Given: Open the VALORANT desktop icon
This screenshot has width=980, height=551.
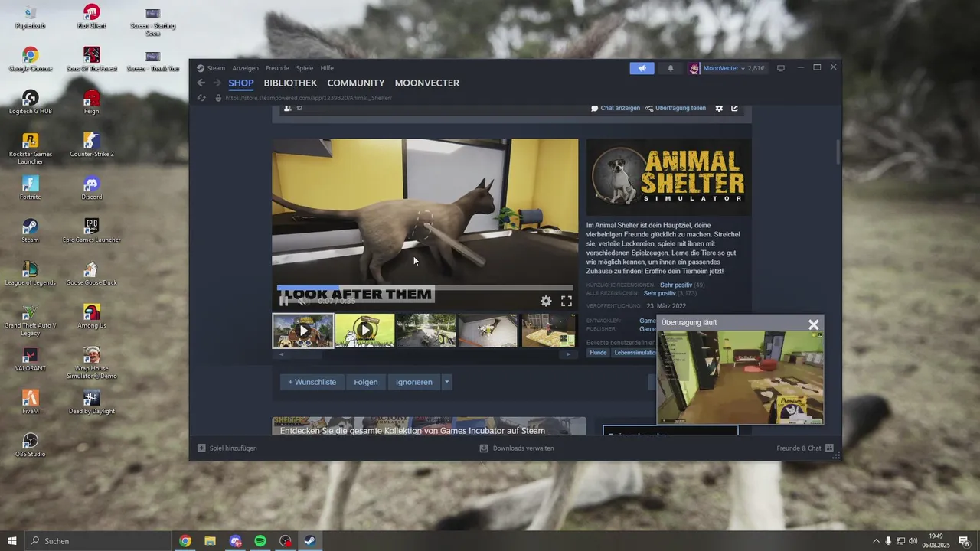Looking at the screenshot, I should tap(30, 360).
